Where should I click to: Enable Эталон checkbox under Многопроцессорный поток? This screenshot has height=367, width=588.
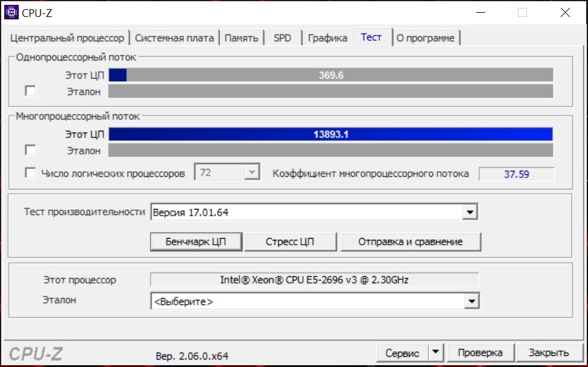click(30, 150)
